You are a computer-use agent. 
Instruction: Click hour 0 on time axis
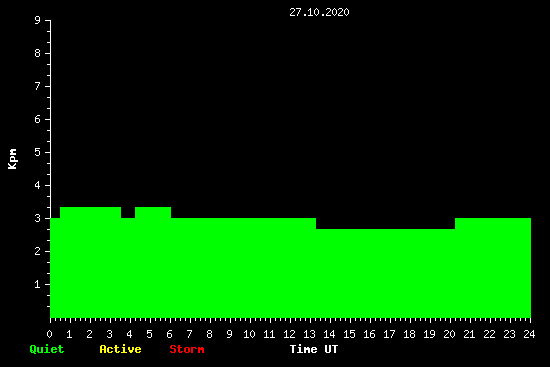[x=49, y=334]
